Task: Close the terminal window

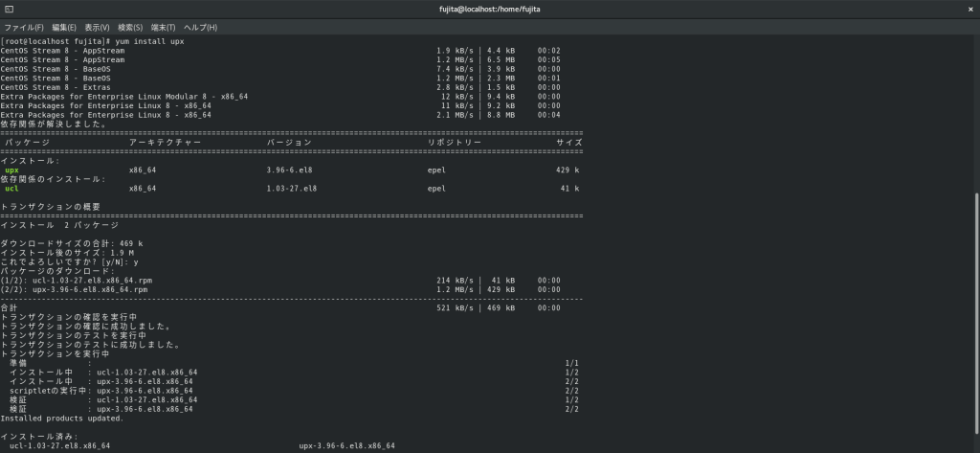Action: [969, 9]
